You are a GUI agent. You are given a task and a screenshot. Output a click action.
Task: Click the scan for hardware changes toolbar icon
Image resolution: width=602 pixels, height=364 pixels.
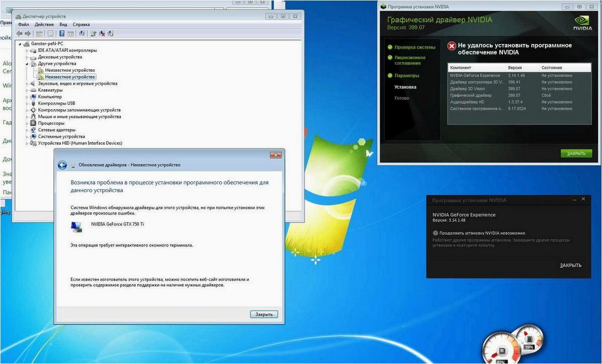click(x=82, y=34)
